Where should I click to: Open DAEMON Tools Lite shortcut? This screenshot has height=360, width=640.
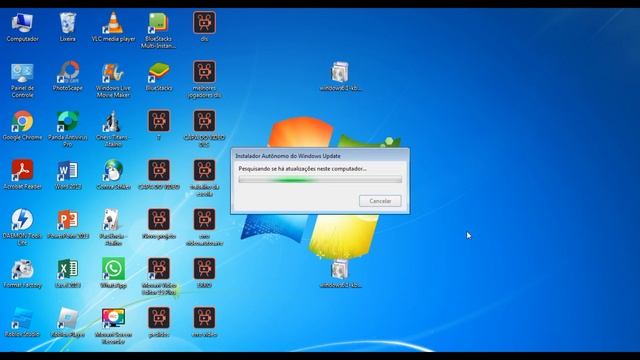[22, 228]
